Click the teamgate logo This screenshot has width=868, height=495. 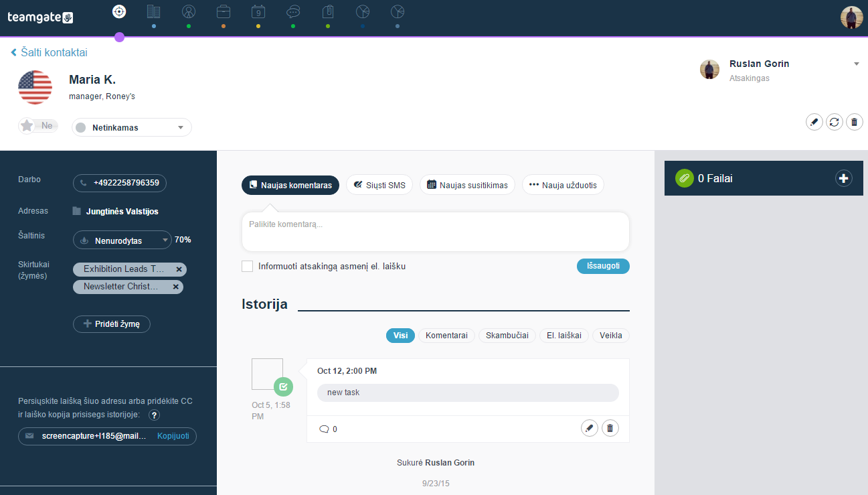coord(40,17)
